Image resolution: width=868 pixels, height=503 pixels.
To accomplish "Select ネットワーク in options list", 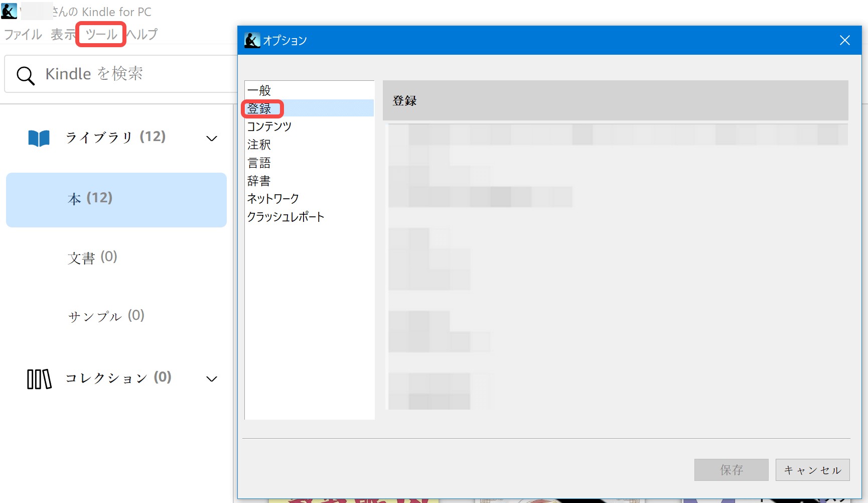I will pyautogui.click(x=309, y=199).
